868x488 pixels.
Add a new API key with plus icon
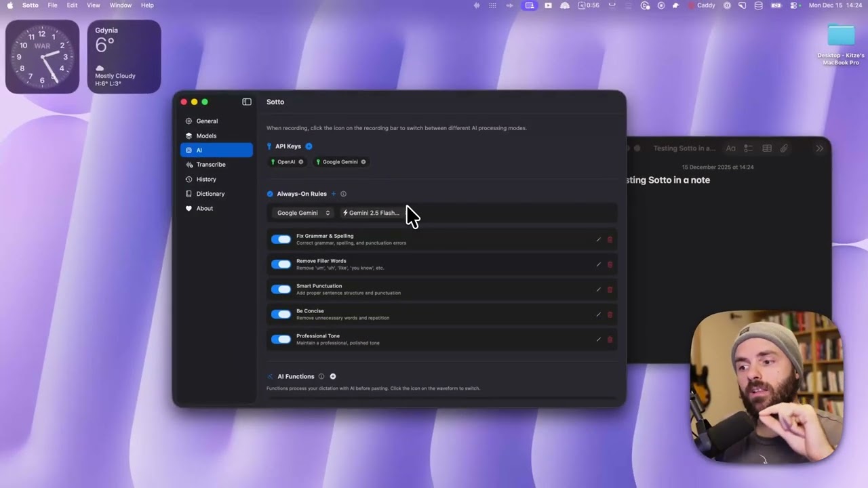pyautogui.click(x=309, y=146)
